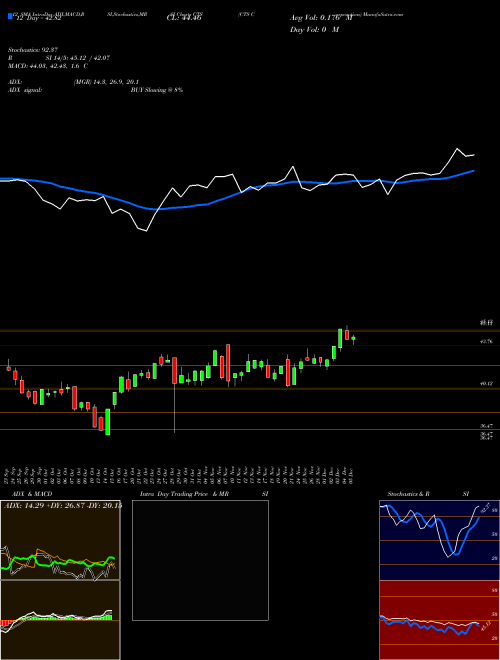Click the lowest green candle at the October bottom
500x660 pixels.
(x=108, y=422)
